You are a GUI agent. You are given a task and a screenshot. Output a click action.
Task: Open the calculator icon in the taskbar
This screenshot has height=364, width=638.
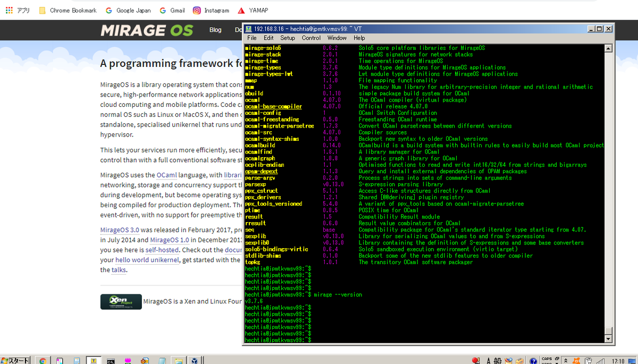[x=77, y=361]
